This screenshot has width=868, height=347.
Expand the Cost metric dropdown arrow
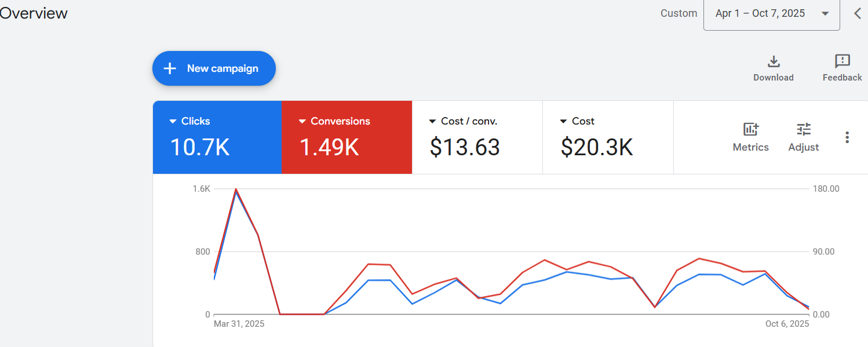[563, 122]
